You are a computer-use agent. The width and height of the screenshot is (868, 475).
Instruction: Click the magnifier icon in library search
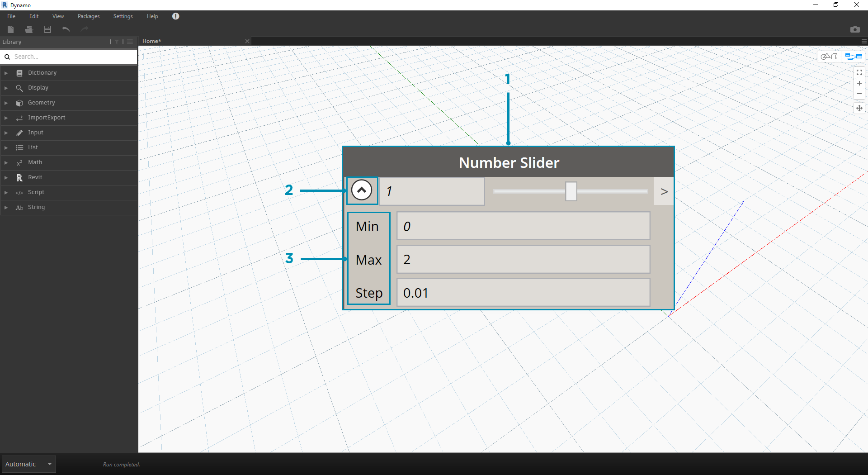coord(7,57)
